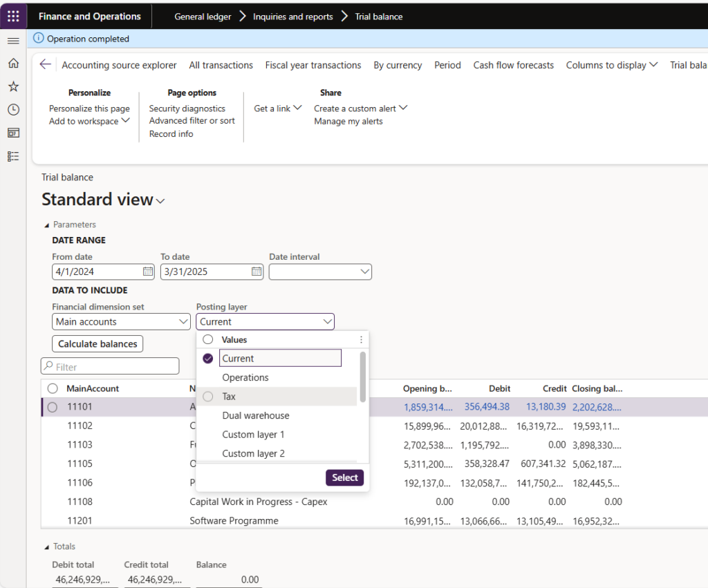Open Favorites star icon in sidebar
Image resolution: width=708 pixels, height=588 pixels.
(x=13, y=86)
